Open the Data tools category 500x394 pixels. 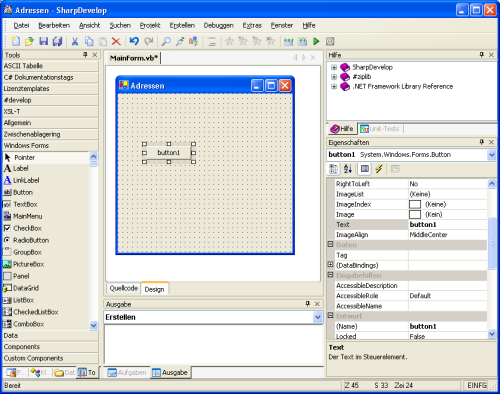pos(51,335)
